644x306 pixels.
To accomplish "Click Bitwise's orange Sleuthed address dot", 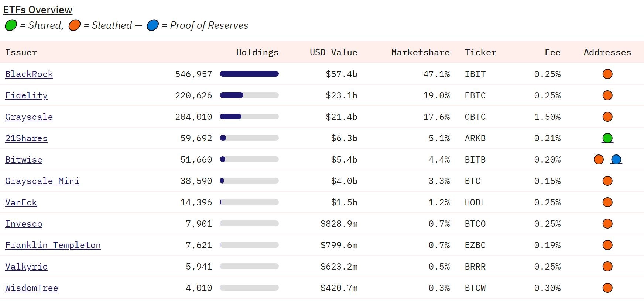I will click(599, 160).
